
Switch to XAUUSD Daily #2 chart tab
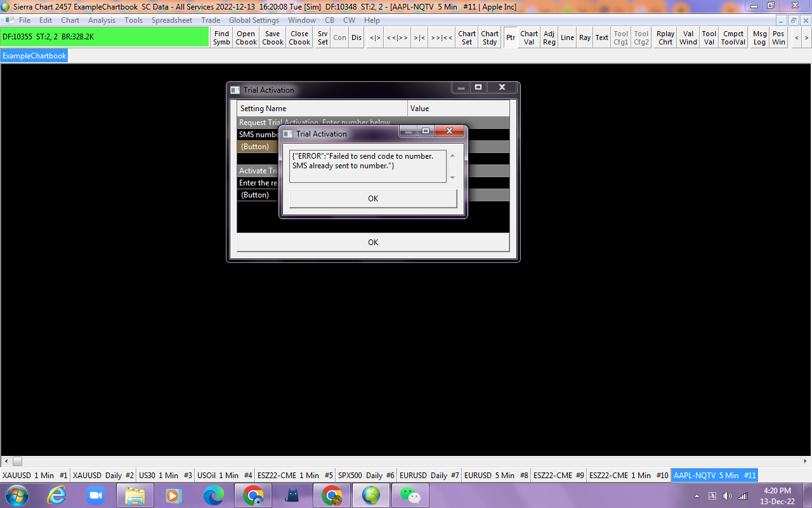pyautogui.click(x=103, y=475)
